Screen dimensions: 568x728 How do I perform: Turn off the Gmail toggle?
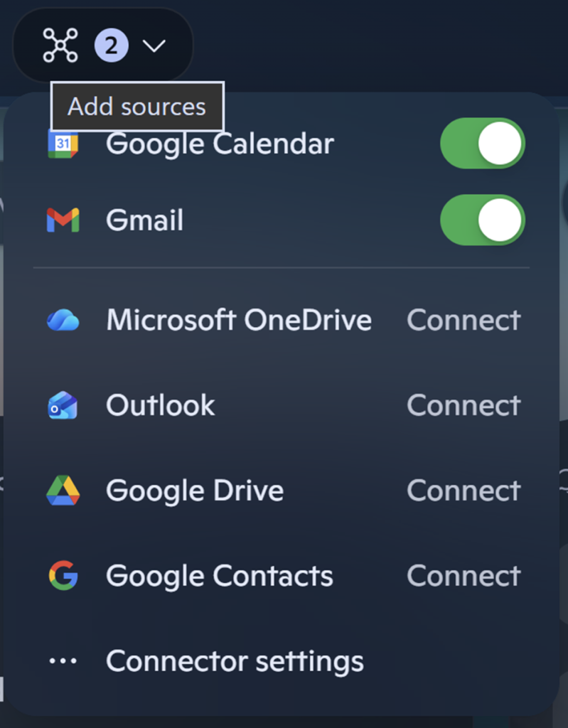point(483,220)
